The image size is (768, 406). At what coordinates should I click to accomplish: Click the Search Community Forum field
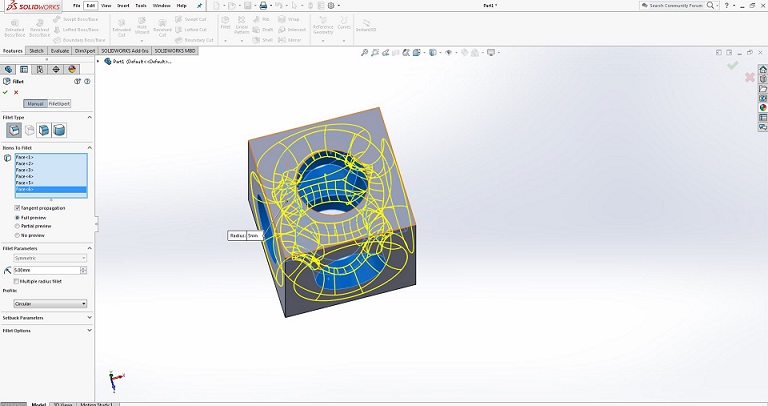coord(673,5)
